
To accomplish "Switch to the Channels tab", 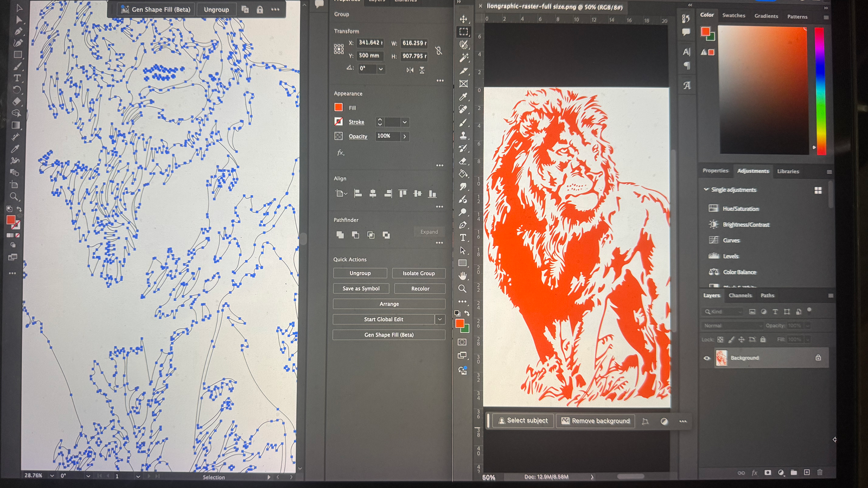I will (740, 296).
